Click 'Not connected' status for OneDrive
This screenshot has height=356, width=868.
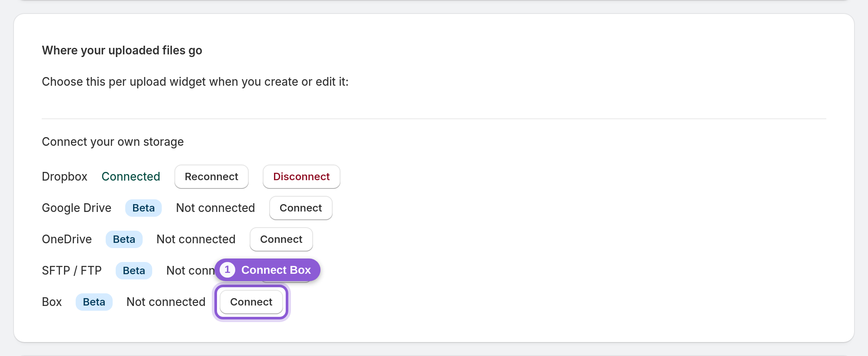pos(196,239)
